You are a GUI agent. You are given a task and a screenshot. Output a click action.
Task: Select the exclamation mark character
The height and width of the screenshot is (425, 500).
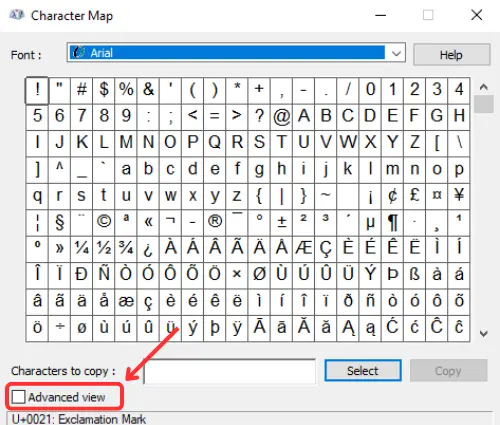[x=37, y=90]
